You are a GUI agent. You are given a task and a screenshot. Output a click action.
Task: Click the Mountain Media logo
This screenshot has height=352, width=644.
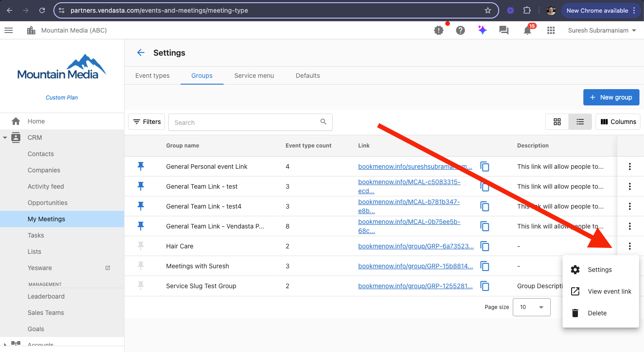[x=62, y=67]
